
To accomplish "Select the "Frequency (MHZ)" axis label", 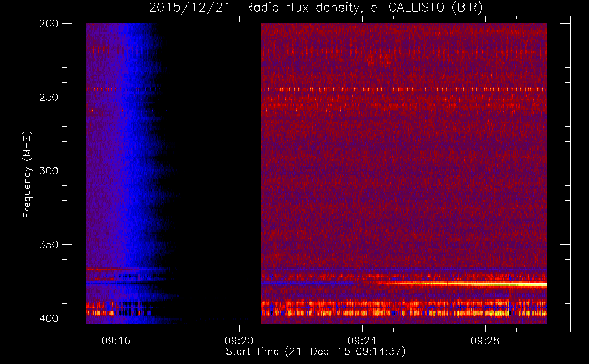I will click(27, 174).
